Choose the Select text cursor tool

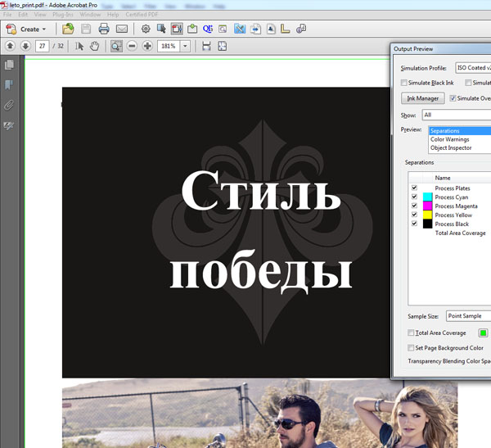point(79,47)
